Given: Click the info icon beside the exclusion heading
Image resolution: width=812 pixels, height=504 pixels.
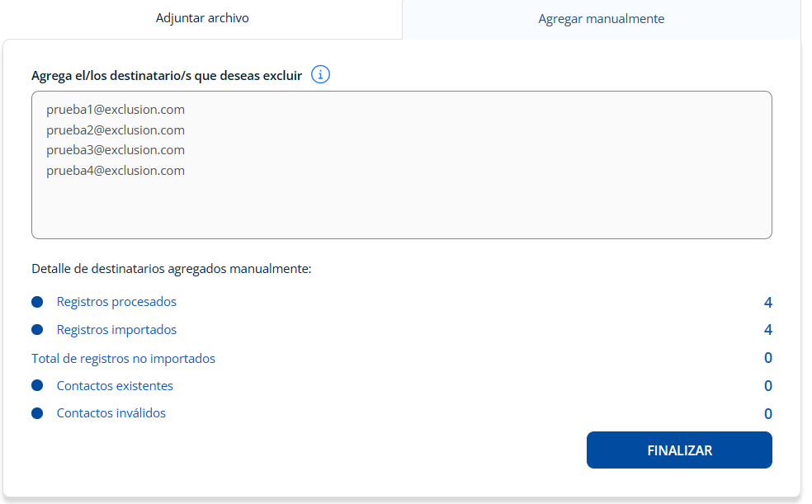Looking at the screenshot, I should tap(320, 75).
